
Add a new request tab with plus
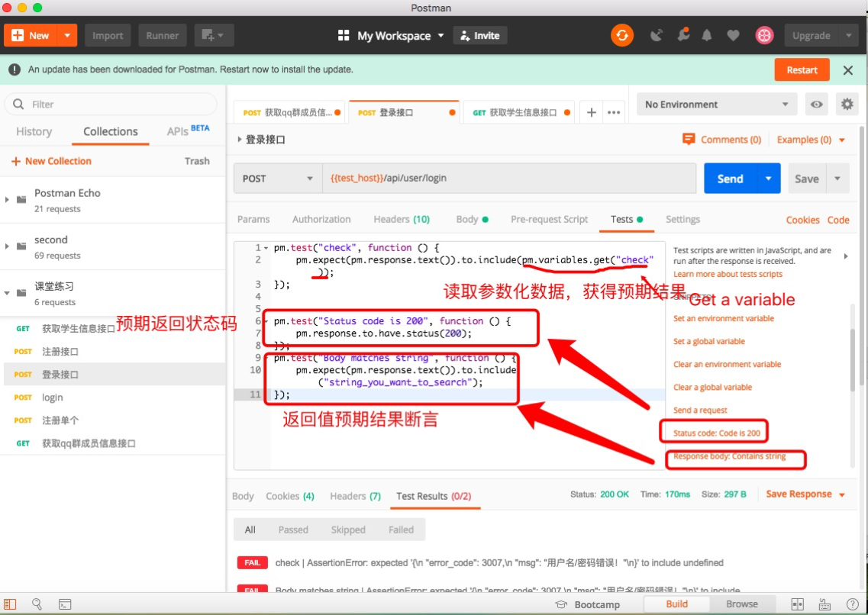[591, 112]
